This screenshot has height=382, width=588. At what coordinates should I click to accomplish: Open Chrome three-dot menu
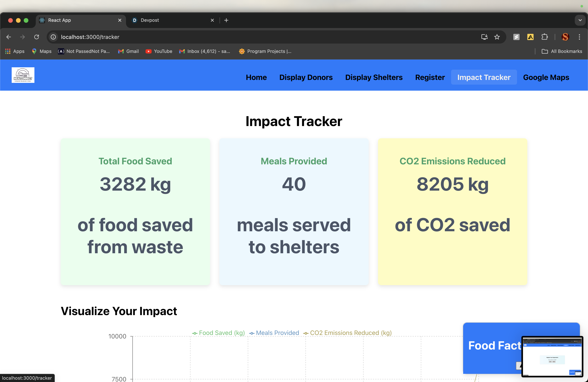click(x=579, y=37)
